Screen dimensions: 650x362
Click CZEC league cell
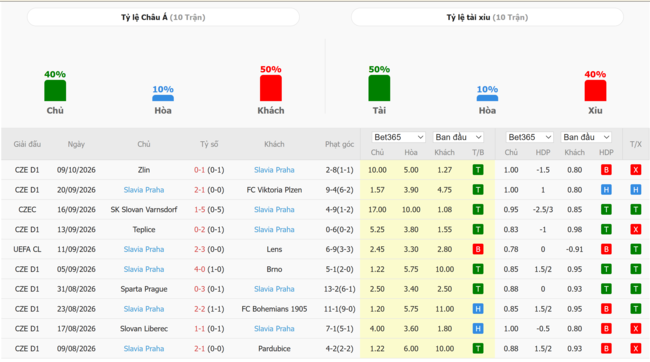[27, 209]
